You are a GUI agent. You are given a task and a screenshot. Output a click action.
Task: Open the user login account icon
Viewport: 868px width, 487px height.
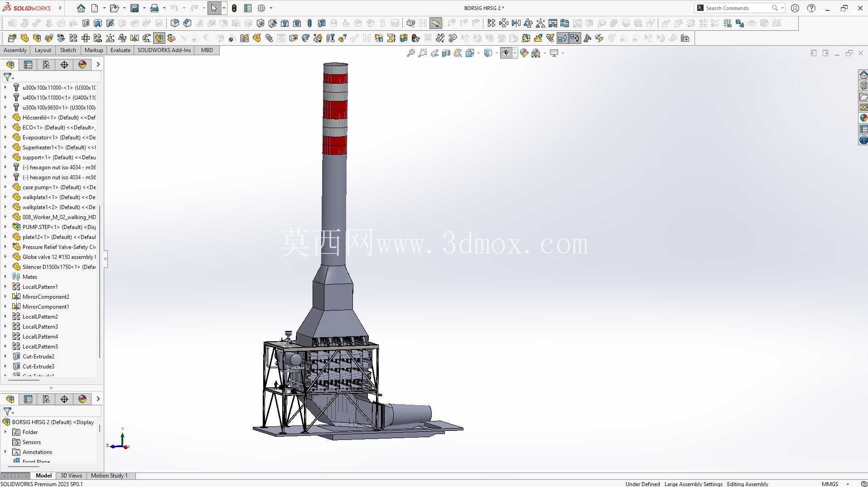tap(795, 8)
